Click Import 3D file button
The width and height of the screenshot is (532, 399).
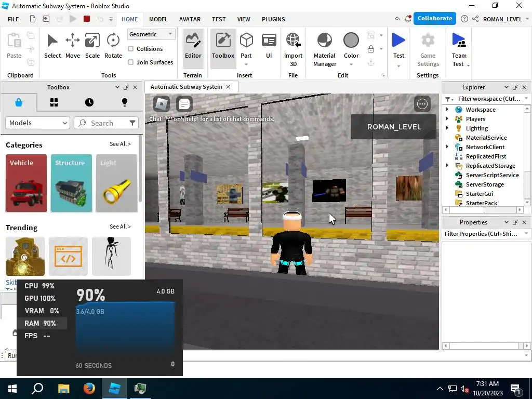(293, 49)
